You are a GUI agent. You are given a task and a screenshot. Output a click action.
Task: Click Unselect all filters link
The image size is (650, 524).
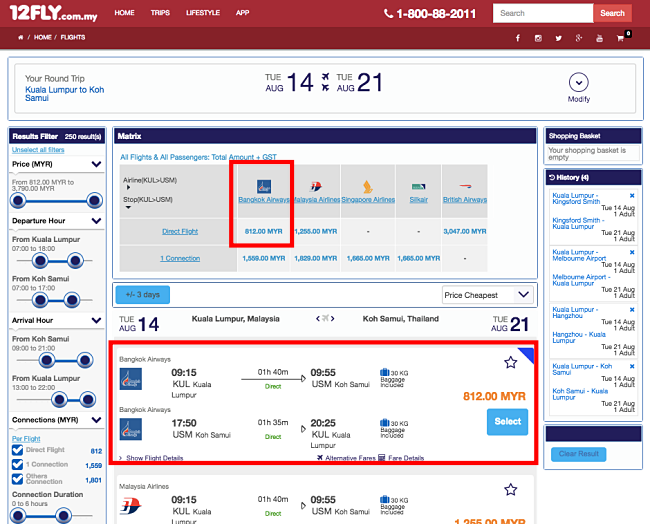click(38, 150)
